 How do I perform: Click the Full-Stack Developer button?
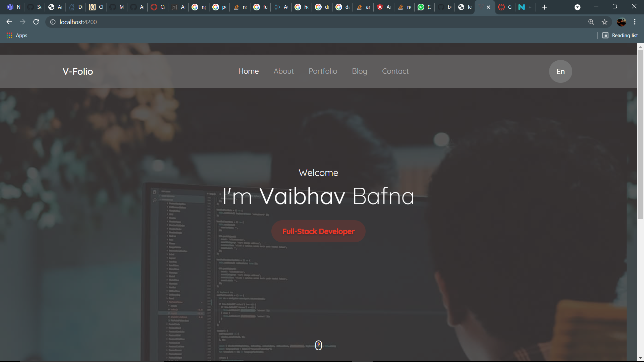318,231
